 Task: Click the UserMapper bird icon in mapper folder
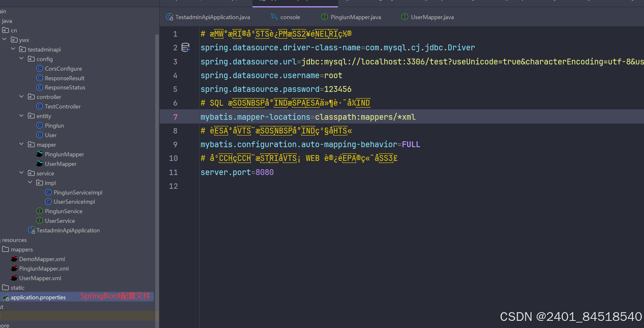pos(40,163)
